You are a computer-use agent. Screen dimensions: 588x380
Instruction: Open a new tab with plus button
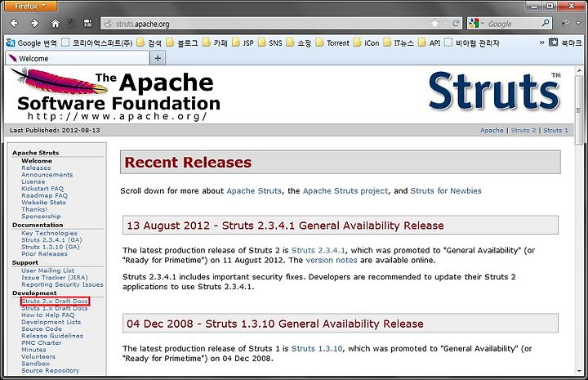click(x=158, y=58)
